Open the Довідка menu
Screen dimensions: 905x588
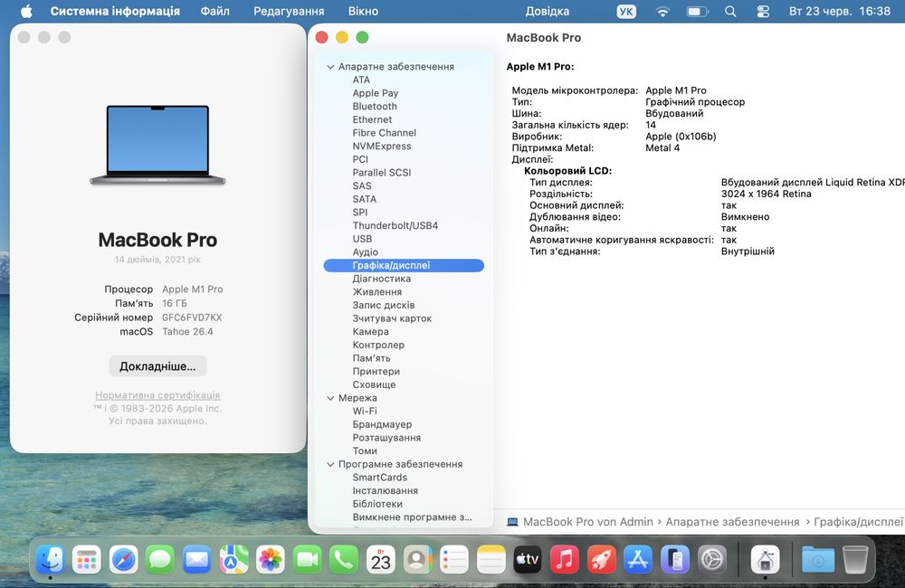pyautogui.click(x=548, y=11)
